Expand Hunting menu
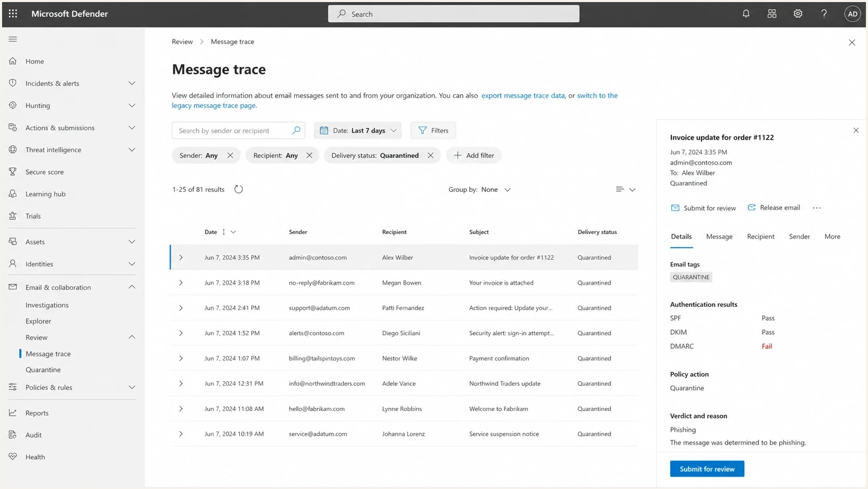This screenshot has width=868, height=489. click(x=132, y=105)
